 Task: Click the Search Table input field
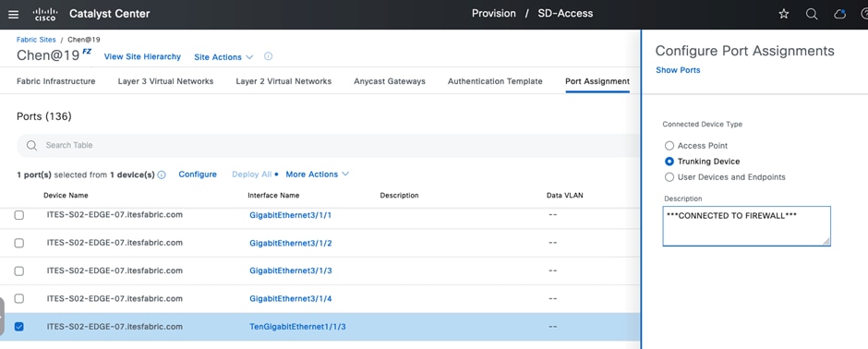[328, 145]
